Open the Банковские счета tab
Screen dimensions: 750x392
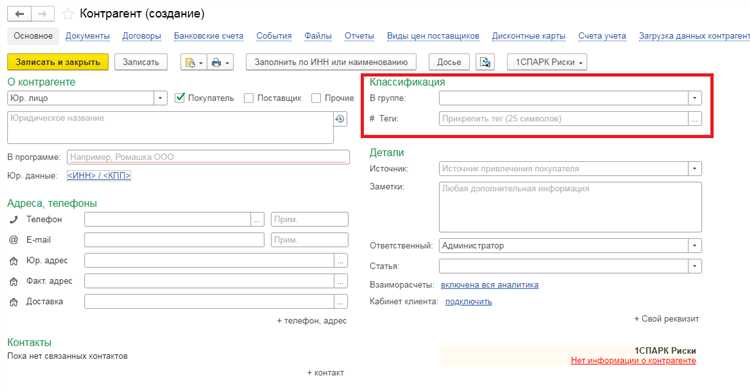point(209,36)
